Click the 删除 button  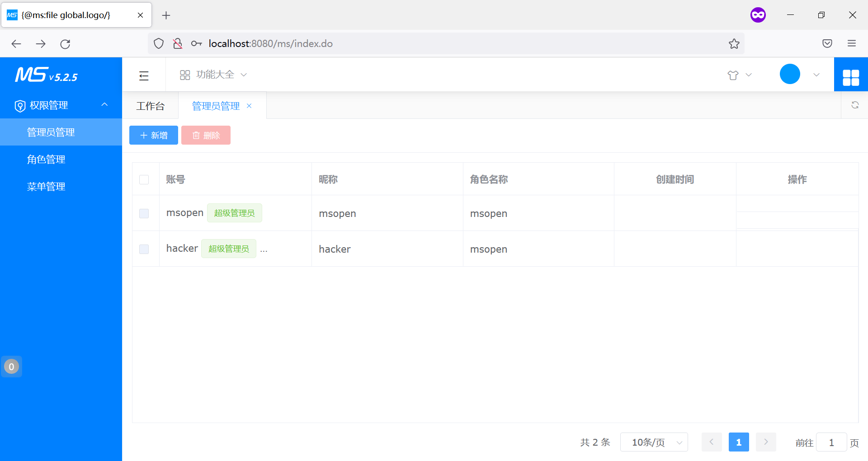206,135
